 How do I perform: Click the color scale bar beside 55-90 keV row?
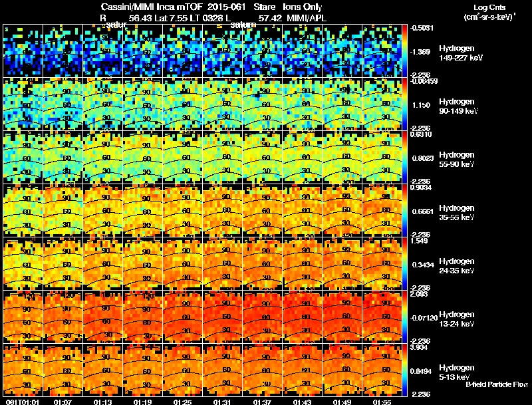[404, 158]
